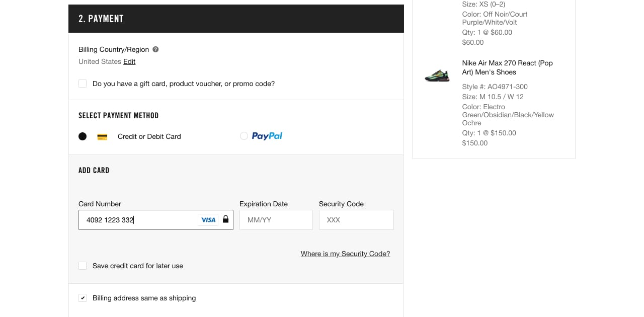Click the Nike Air Max 270 shoe thumbnail

(x=437, y=76)
